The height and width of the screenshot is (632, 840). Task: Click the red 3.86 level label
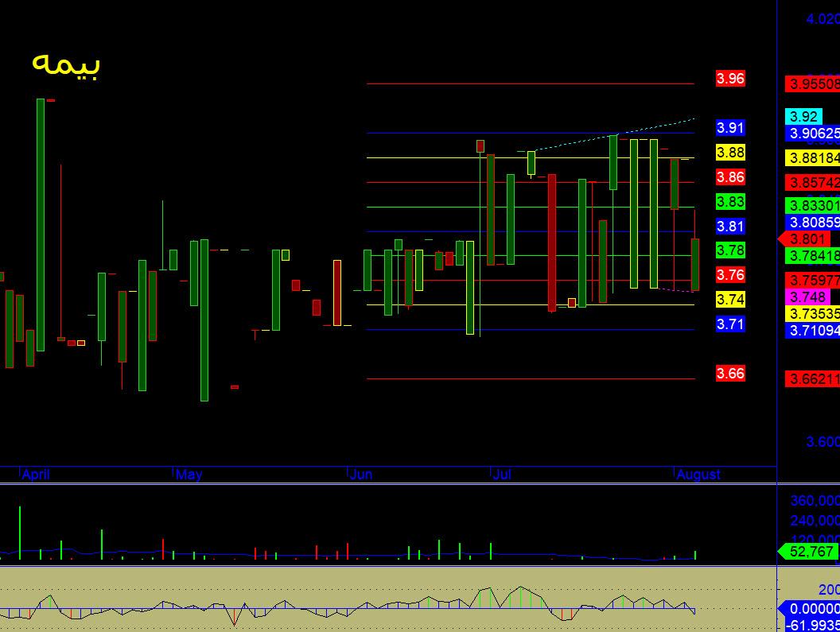coord(730,177)
